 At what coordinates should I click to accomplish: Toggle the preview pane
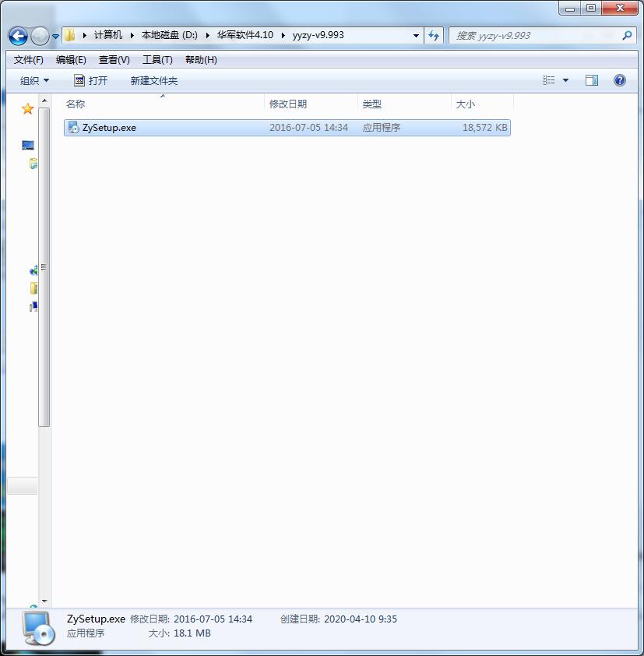(591, 79)
